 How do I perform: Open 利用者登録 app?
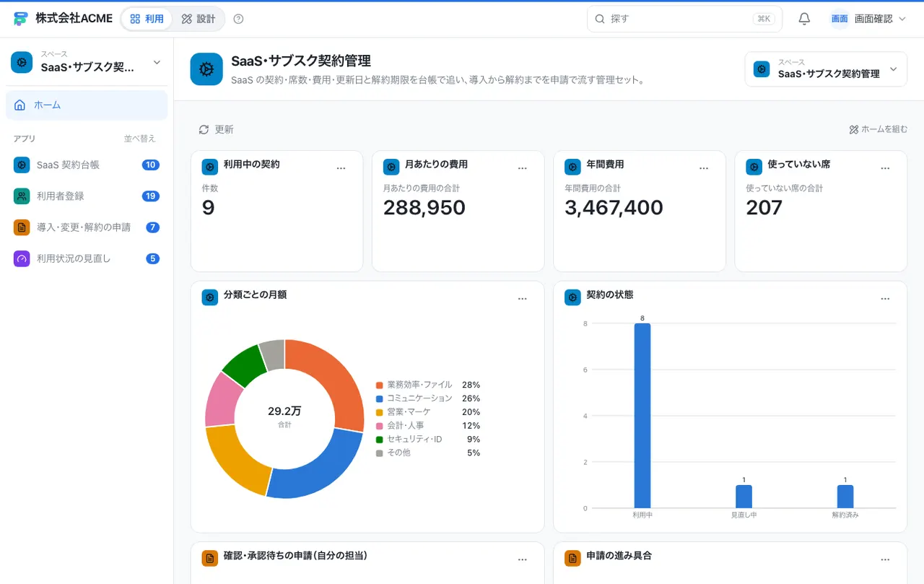pyautogui.click(x=87, y=196)
